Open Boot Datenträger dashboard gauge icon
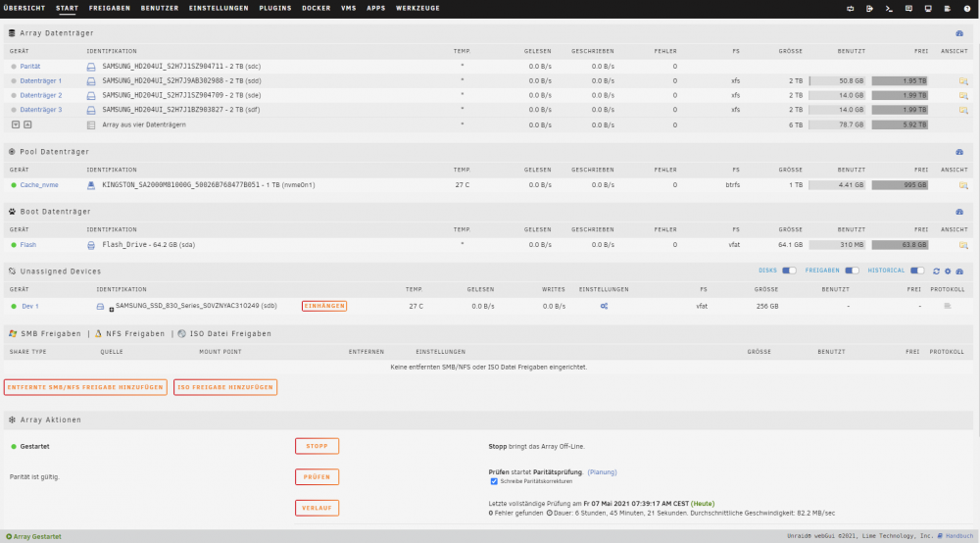The image size is (980, 543). click(x=959, y=212)
